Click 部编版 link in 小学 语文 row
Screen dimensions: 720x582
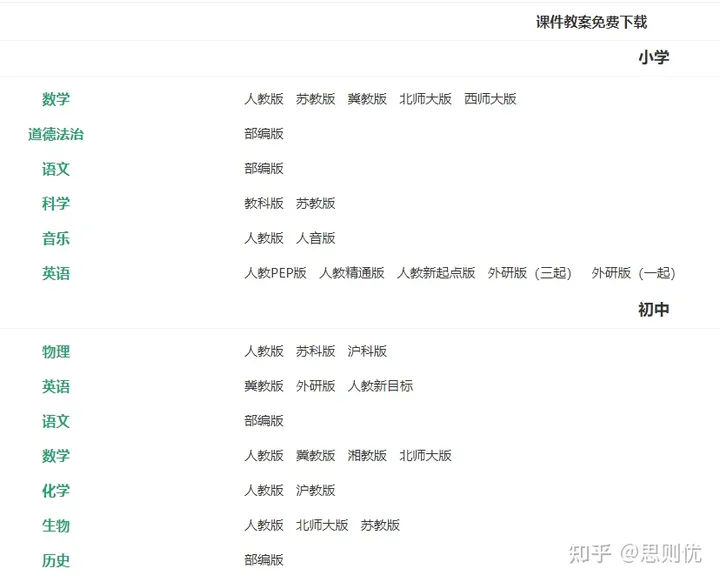pyautogui.click(x=264, y=169)
